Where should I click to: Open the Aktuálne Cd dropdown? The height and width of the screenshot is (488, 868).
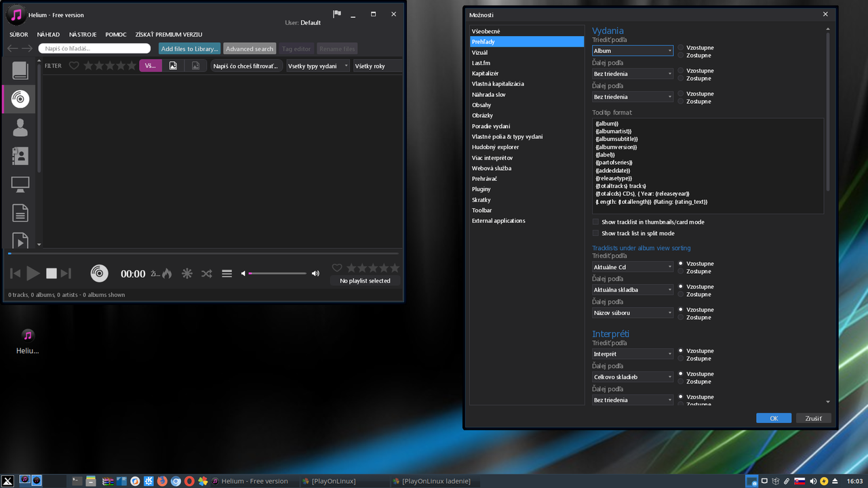coord(633,267)
